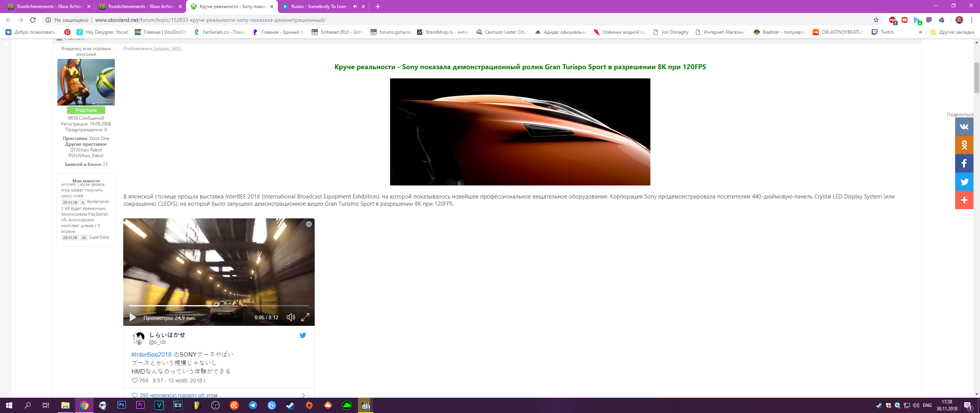Open the post date Сегодня 14:55 link
980x413 pixels.
[x=167, y=49]
